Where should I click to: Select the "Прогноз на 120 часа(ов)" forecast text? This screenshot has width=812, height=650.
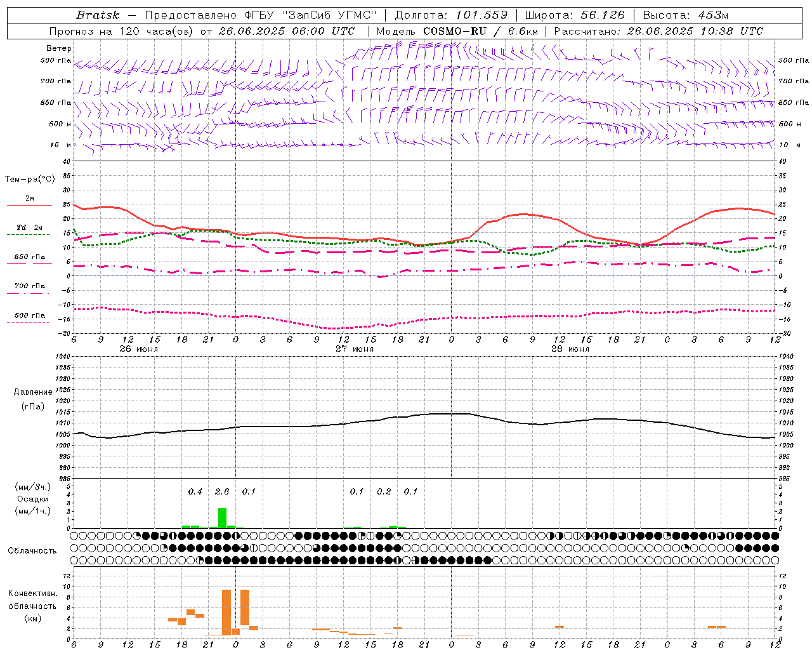pyautogui.click(x=122, y=31)
